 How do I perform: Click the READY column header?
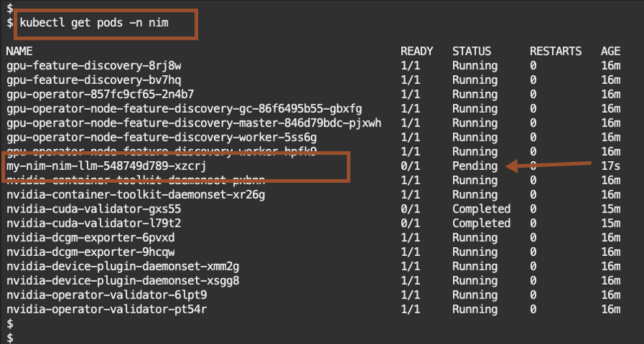click(x=417, y=51)
